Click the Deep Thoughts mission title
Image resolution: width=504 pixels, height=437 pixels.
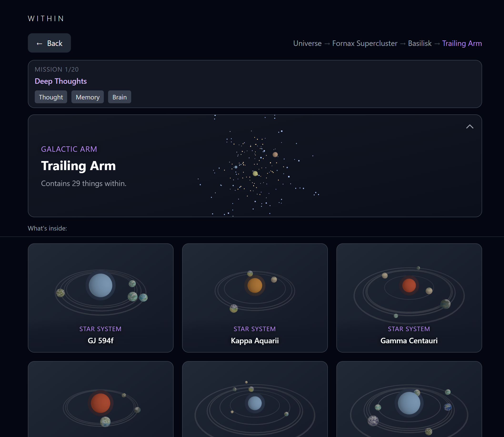pyautogui.click(x=60, y=81)
